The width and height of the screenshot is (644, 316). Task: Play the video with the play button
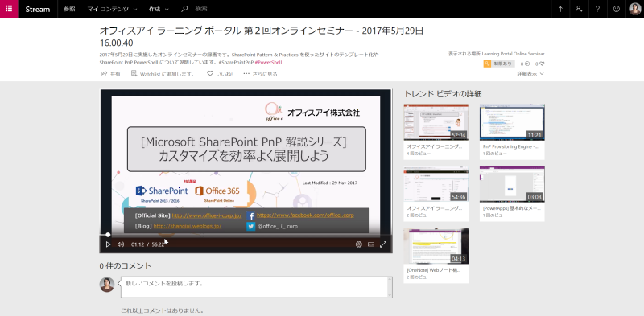(108, 244)
